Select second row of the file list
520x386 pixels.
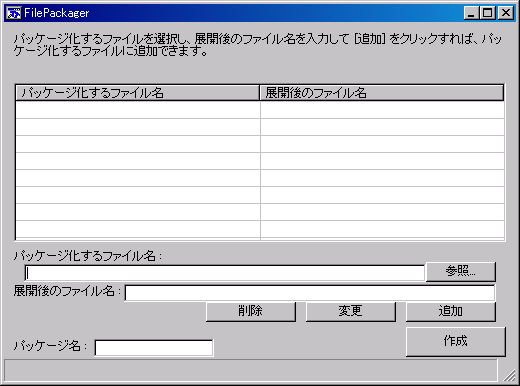point(260,127)
